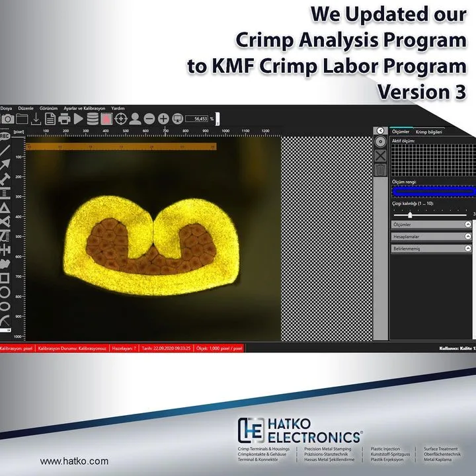Start with the play triangle icon
476x476 pixels.
(x=78, y=119)
